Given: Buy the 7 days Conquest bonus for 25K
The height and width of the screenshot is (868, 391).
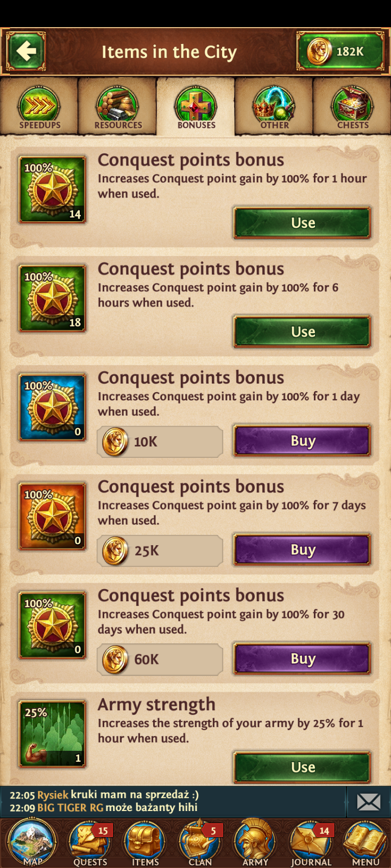Looking at the screenshot, I should 302,550.
